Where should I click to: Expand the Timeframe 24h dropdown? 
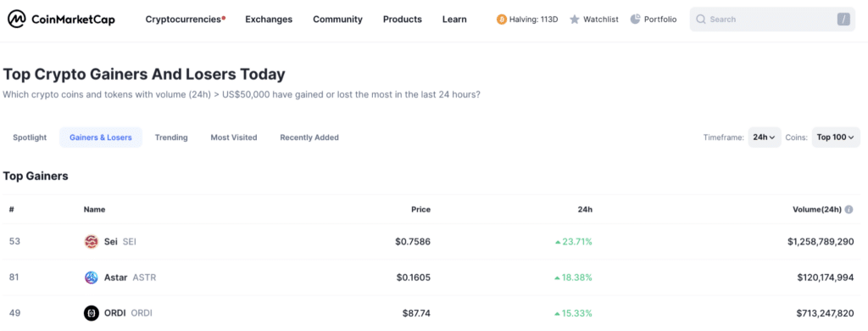coord(765,137)
